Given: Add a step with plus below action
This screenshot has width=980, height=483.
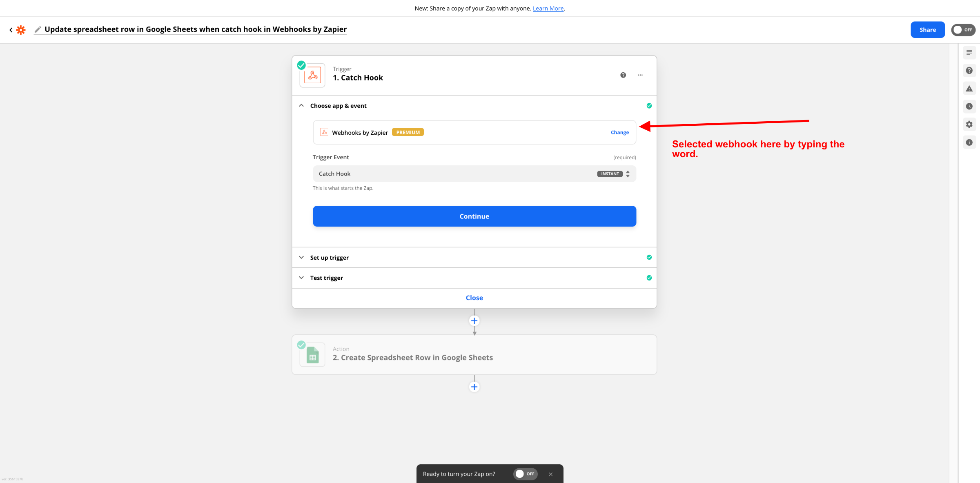Looking at the screenshot, I should pos(474,387).
